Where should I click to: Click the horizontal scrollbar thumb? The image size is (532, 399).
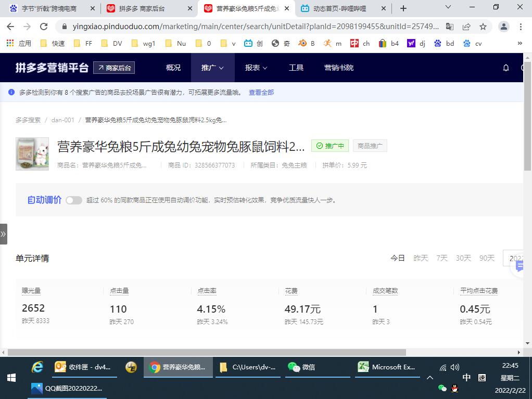pos(207,353)
